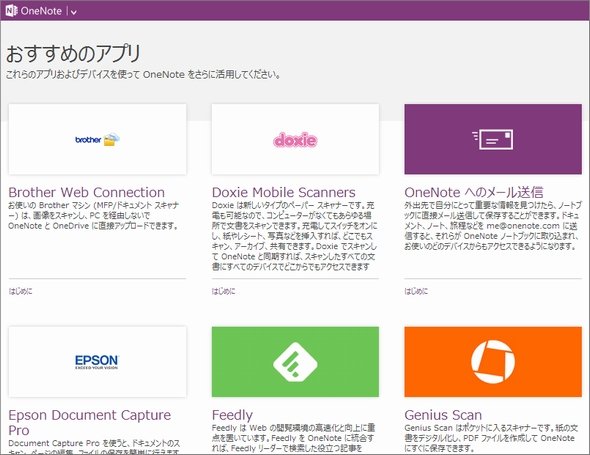
Task: Open the Epson logo thumbnail
Action: click(x=97, y=362)
